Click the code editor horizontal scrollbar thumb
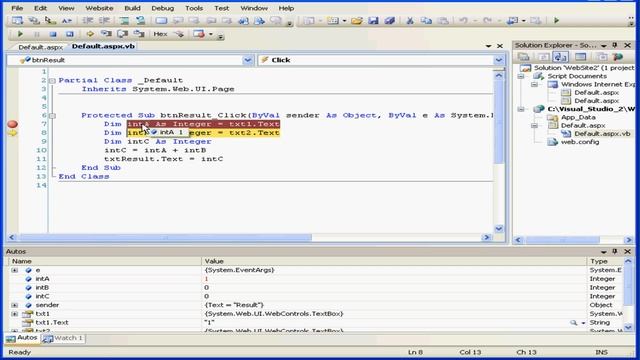The image size is (640, 360). point(165,237)
